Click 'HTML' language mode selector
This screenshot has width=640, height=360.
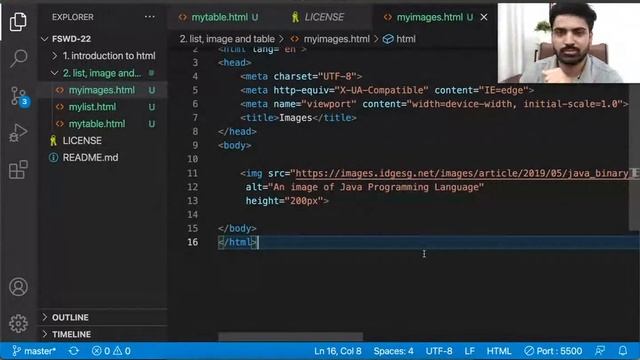499,351
